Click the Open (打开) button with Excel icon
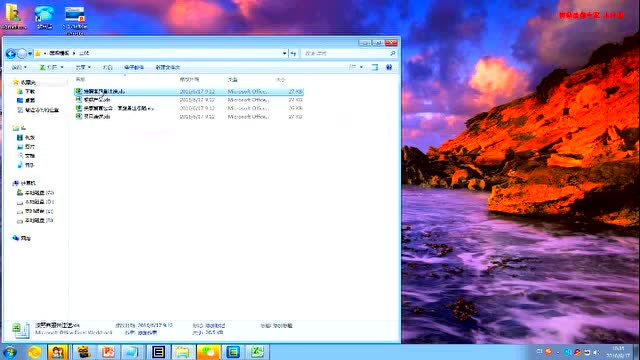 (48, 67)
